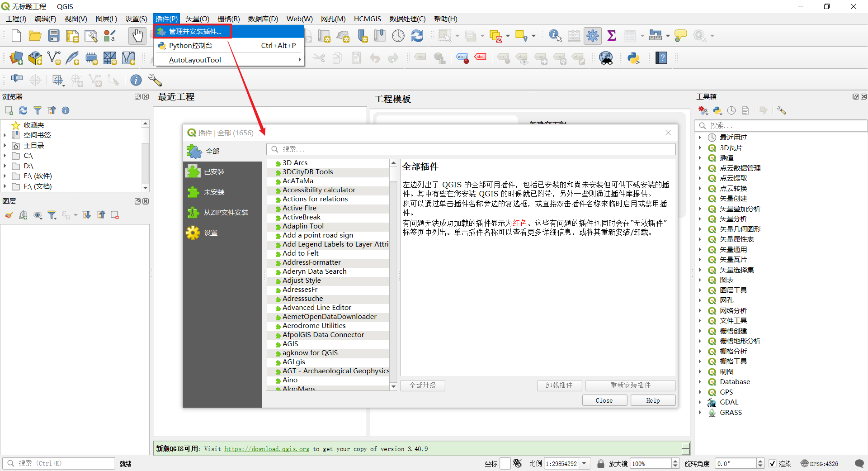Float the Toolbox panel
This screenshot has width=868, height=471.
click(855, 97)
